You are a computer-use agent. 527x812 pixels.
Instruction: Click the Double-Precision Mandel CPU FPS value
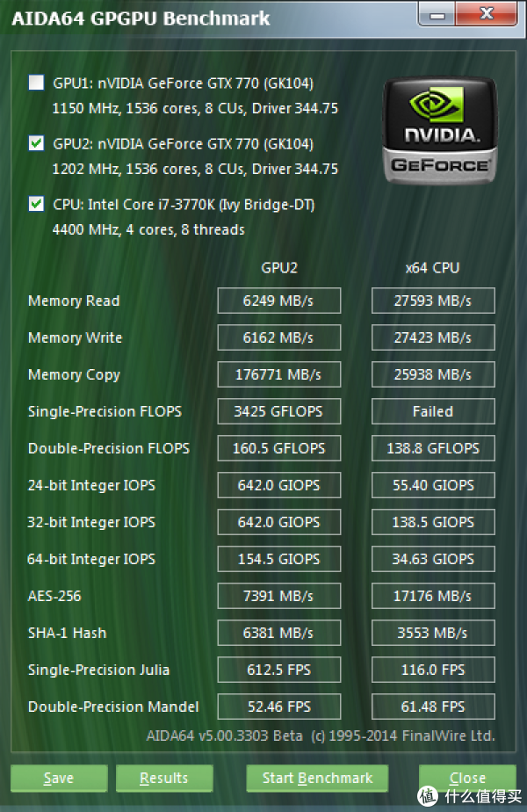click(433, 707)
